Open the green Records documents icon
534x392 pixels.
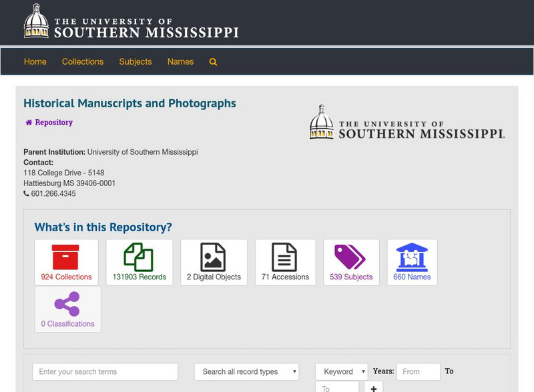tap(138, 257)
